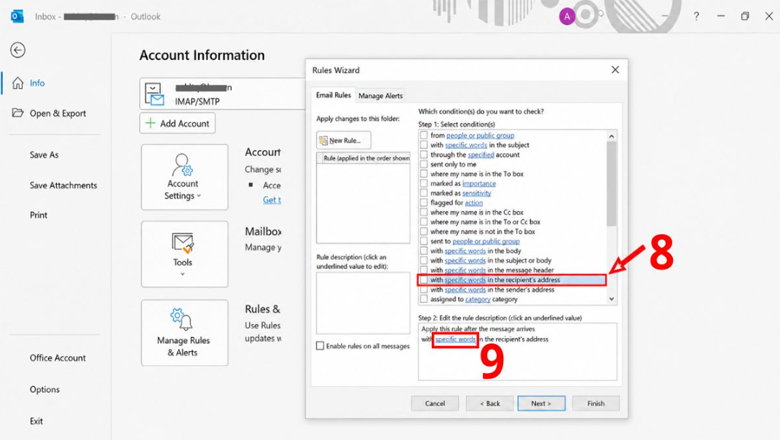
Task: Click the Open & Export folder icon
Action: 18,113
